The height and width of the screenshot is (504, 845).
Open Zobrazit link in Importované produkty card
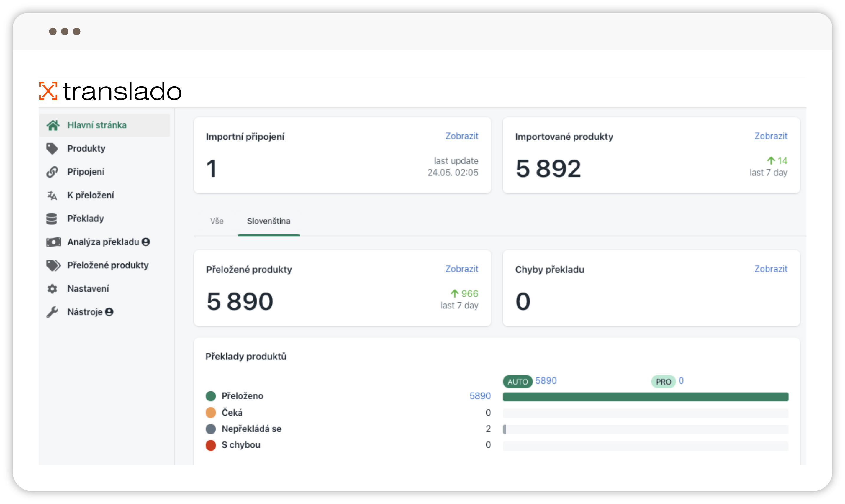[770, 136]
